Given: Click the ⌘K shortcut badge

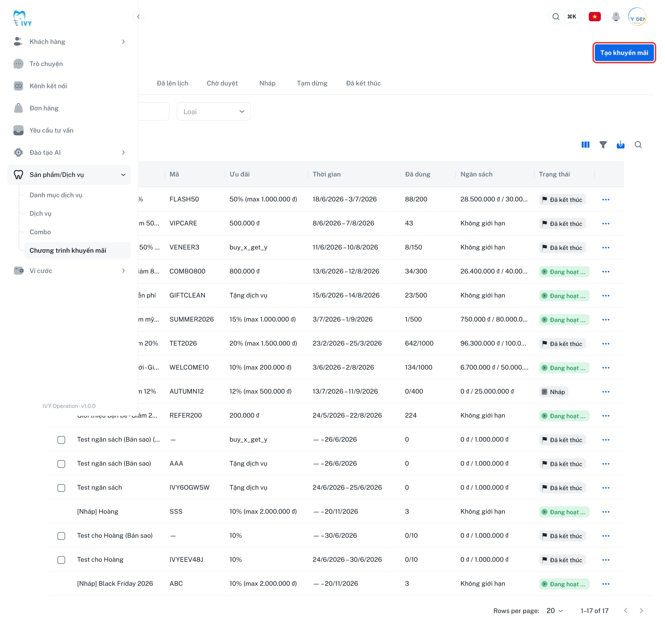Looking at the screenshot, I should coord(572,17).
